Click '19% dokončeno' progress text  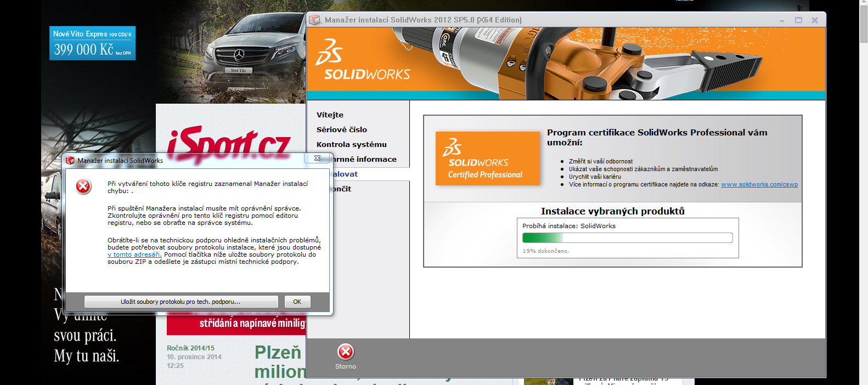(545, 251)
